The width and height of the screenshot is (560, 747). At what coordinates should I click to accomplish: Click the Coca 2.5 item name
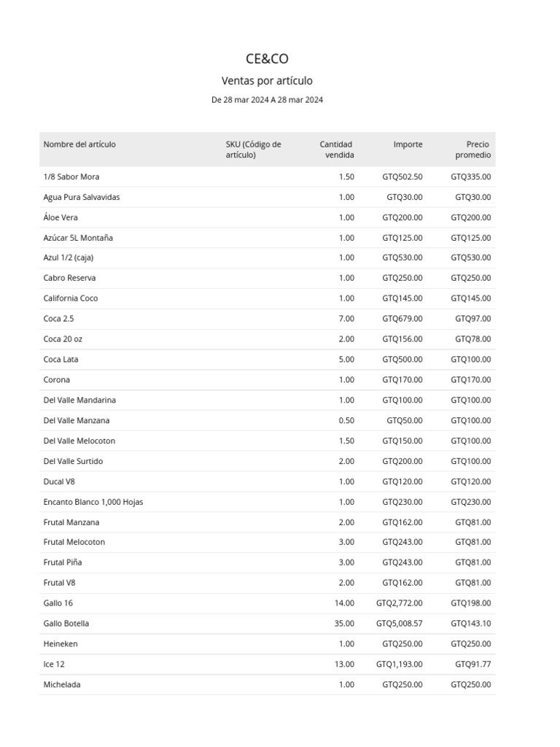pyautogui.click(x=59, y=319)
